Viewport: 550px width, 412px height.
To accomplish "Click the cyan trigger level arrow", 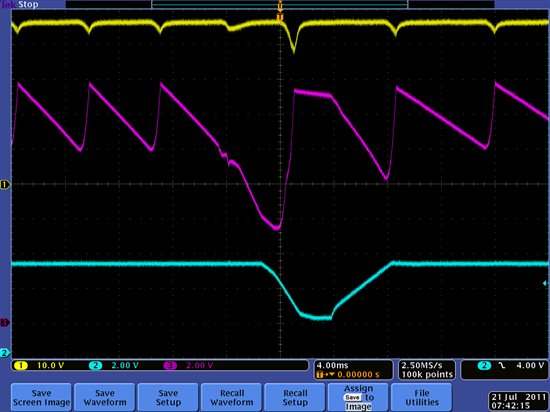I will [x=545, y=283].
